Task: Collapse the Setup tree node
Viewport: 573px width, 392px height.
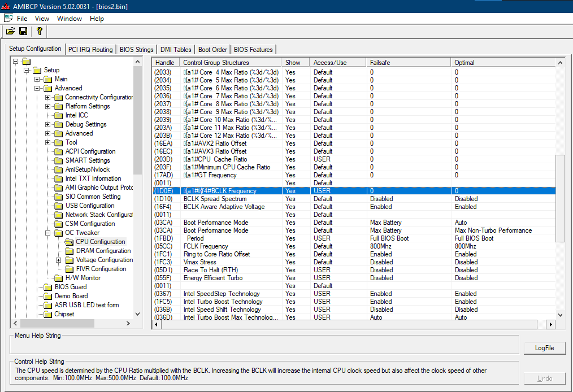Action: [x=27, y=70]
